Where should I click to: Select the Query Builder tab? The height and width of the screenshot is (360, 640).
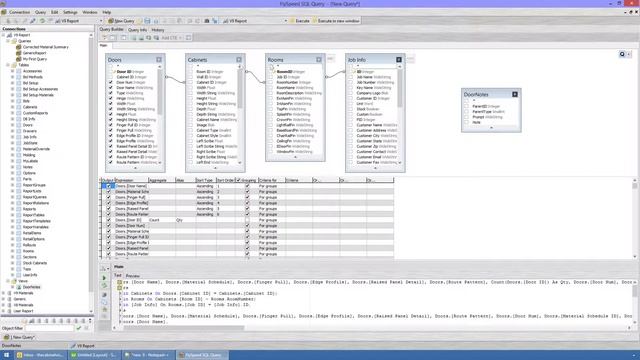pos(111,29)
